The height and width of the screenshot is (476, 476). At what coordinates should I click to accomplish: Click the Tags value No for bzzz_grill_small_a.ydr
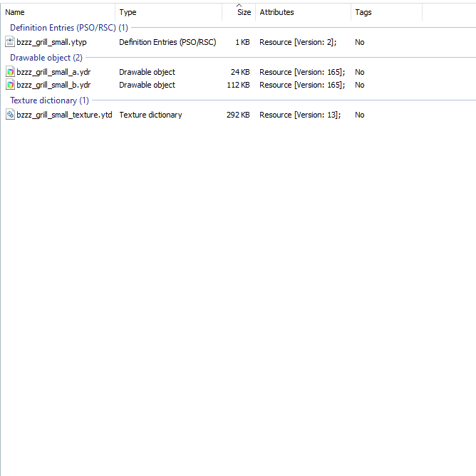360,72
